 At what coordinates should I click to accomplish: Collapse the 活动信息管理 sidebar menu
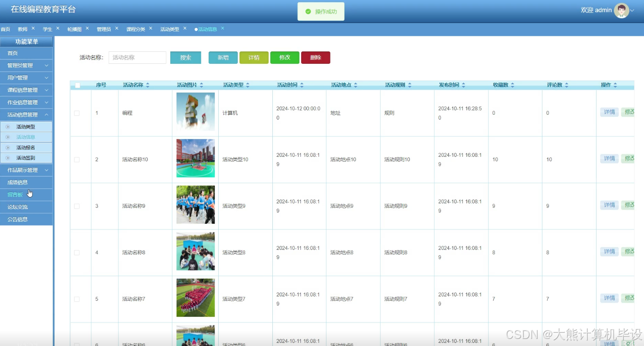pyautogui.click(x=26, y=115)
